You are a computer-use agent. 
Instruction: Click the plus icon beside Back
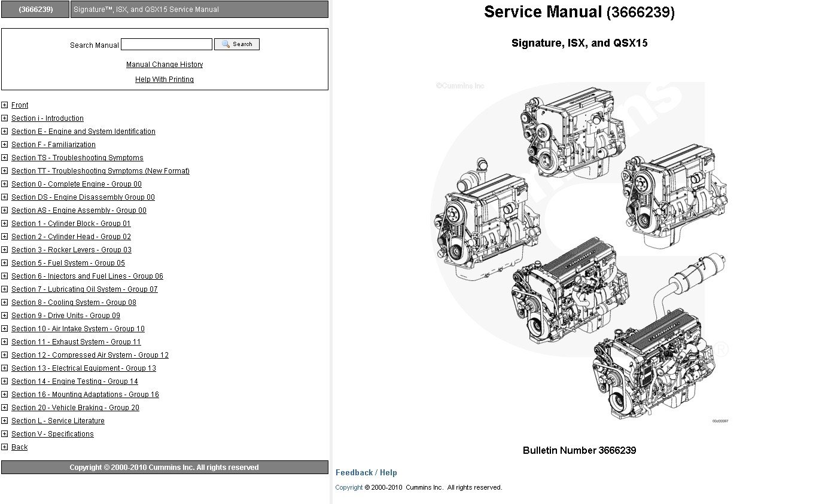[5, 447]
